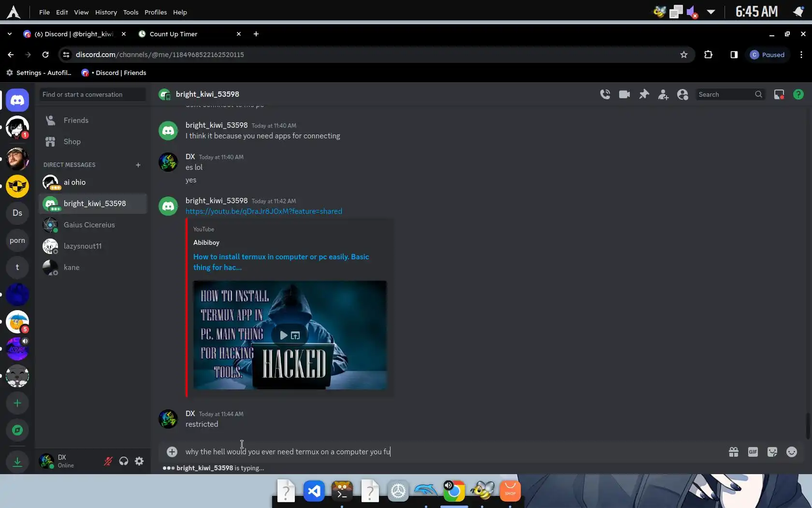Viewport: 812px width, 508px height.
Task: Switch to the Count Up Timer tab
Action: [x=189, y=34]
